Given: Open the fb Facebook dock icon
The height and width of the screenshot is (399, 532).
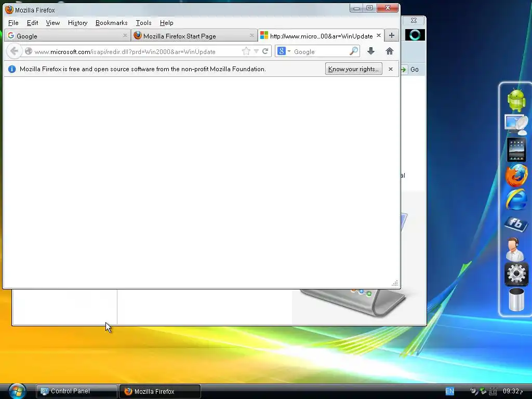Looking at the screenshot, I should click(x=516, y=224).
